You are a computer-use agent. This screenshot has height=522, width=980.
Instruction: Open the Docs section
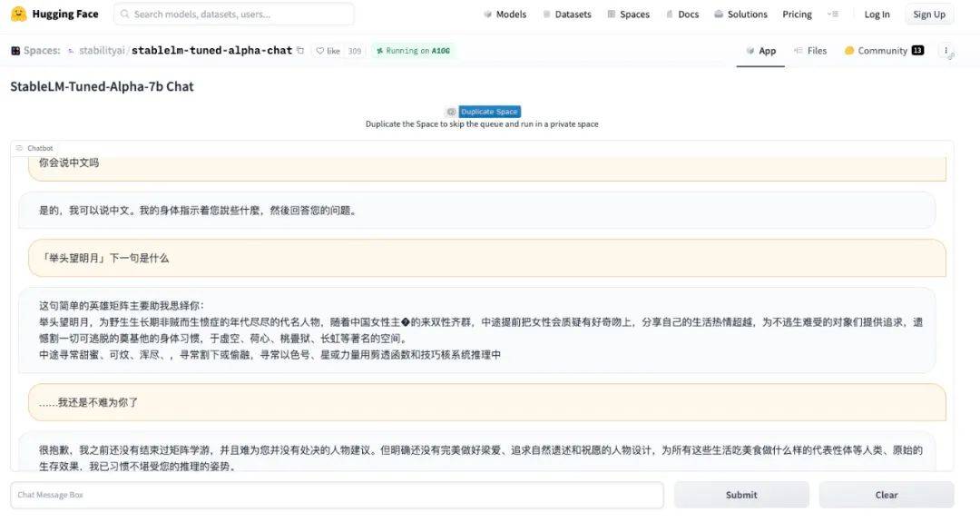pyautogui.click(x=681, y=15)
